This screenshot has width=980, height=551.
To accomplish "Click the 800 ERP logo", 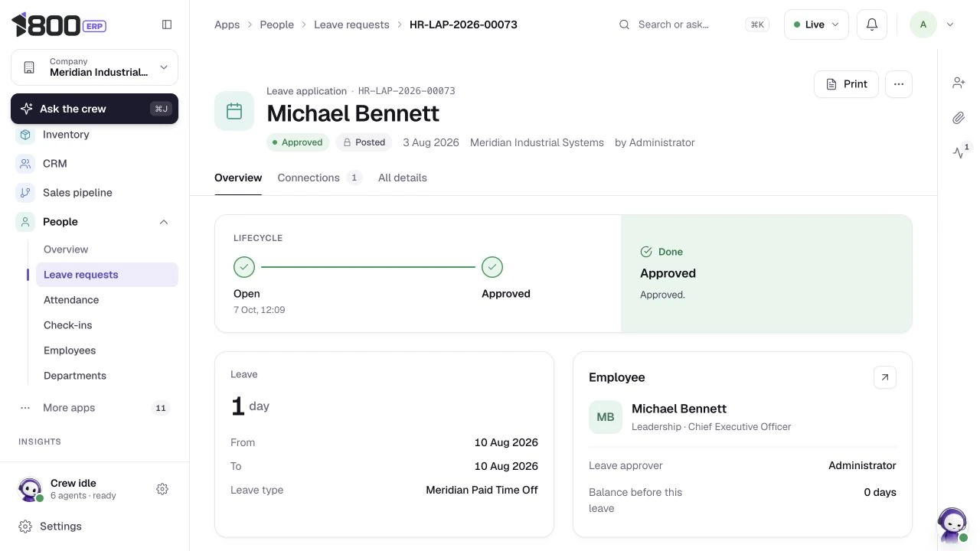I will pos(59,24).
